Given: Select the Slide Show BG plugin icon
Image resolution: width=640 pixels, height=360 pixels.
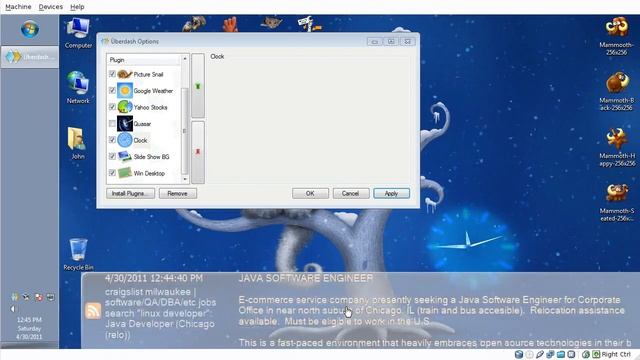Looking at the screenshot, I should pos(125,156).
